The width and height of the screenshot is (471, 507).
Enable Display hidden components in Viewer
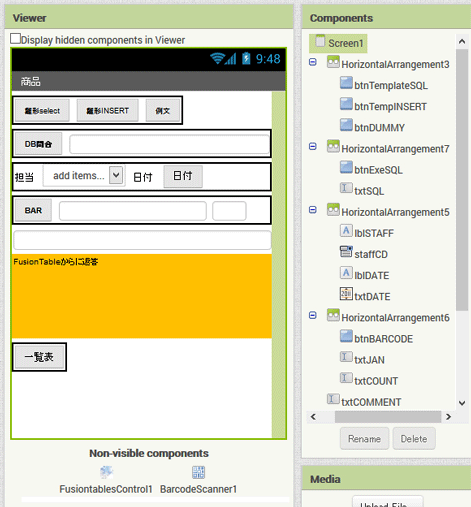pyautogui.click(x=15, y=39)
